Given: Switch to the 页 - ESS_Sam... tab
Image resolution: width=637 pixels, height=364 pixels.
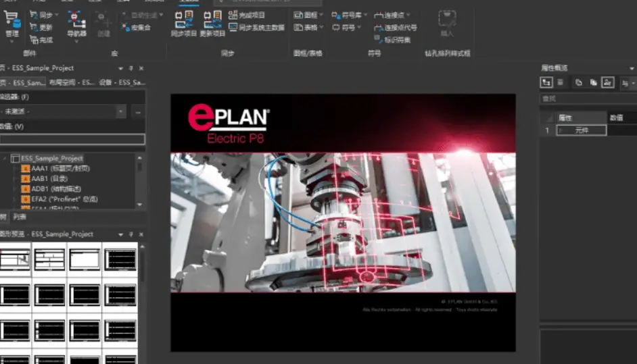Looking at the screenshot, I should coord(23,82).
